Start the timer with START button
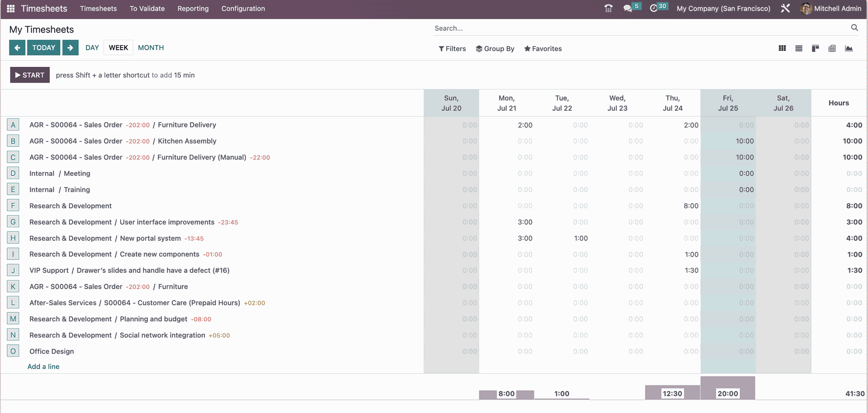868x413 pixels. click(x=30, y=75)
